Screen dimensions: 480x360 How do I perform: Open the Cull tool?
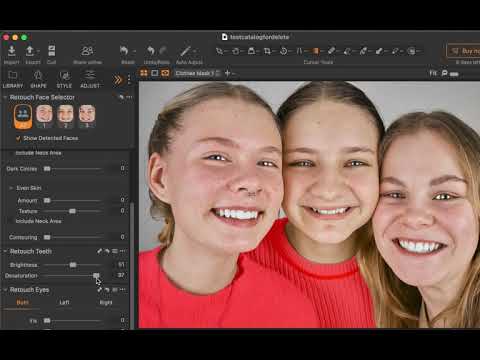point(52,51)
